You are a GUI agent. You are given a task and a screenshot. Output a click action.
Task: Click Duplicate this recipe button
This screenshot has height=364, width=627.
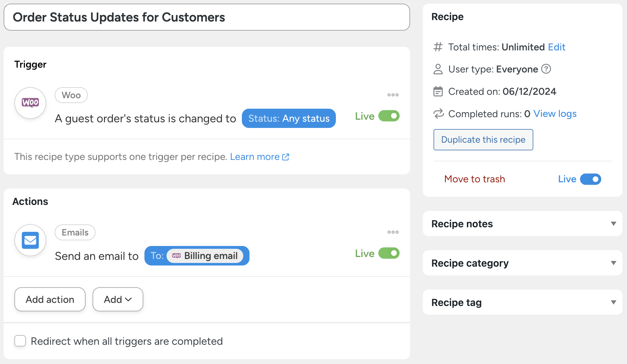(483, 140)
